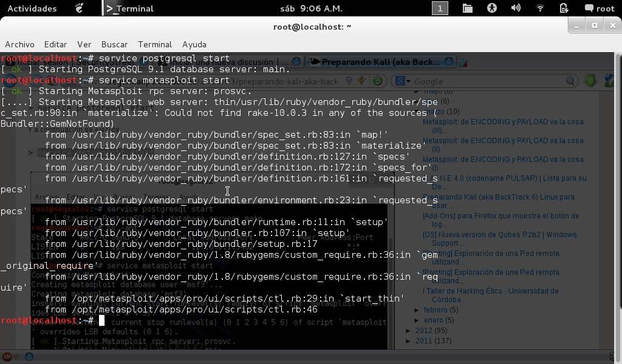Open the battery power icon
622x364 pixels.
point(564,8)
